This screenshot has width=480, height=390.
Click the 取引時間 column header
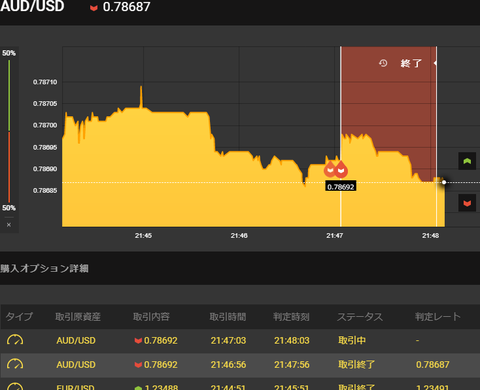pyautogui.click(x=228, y=316)
